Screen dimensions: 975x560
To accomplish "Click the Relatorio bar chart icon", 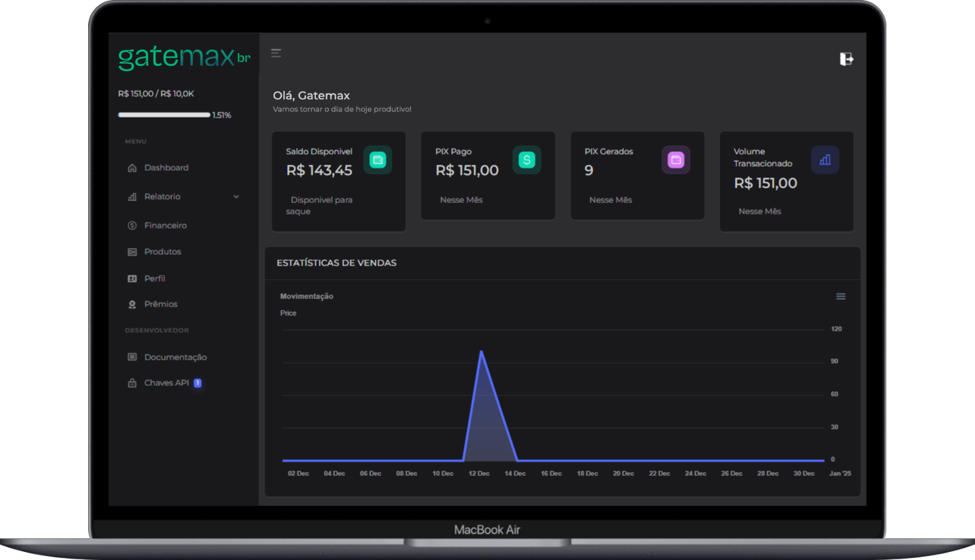I will click(132, 197).
